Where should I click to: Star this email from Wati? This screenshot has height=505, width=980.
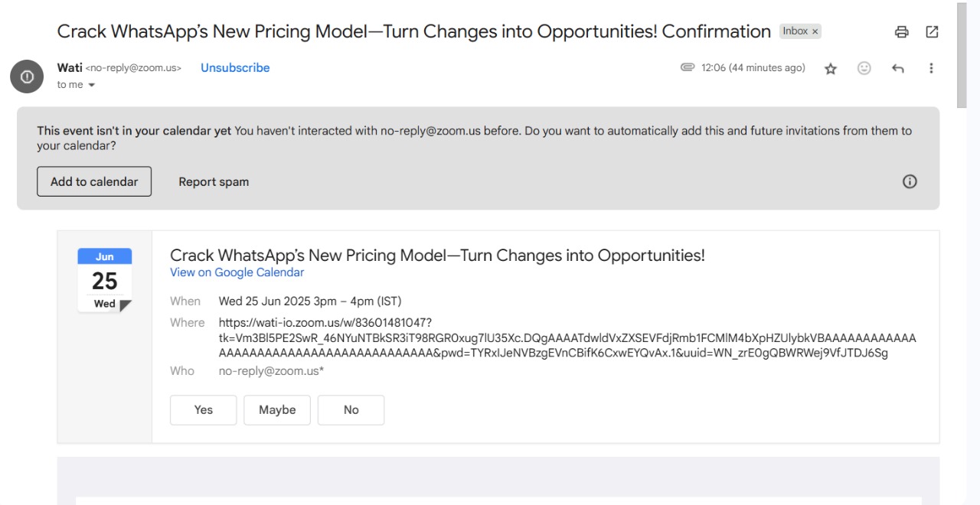[x=830, y=69]
